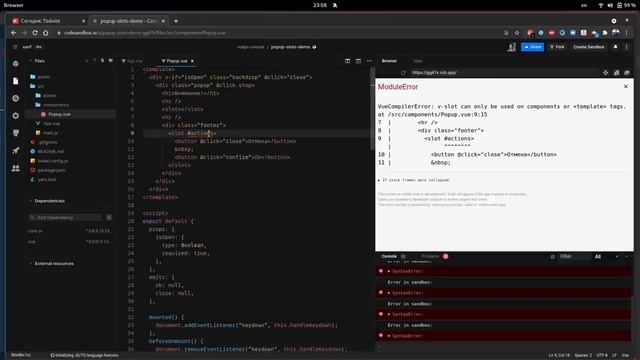
Task: Open Live collaboration people icon
Action: 16,168
